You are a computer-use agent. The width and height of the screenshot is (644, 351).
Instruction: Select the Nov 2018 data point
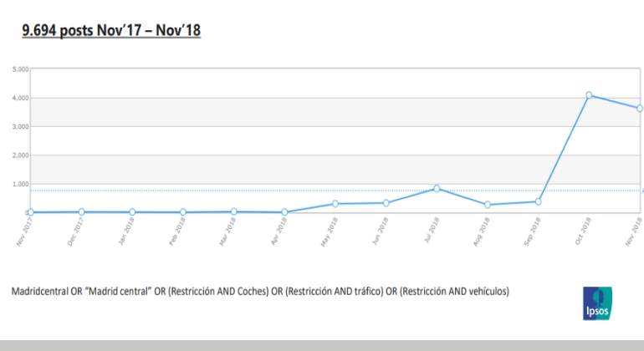click(640, 109)
